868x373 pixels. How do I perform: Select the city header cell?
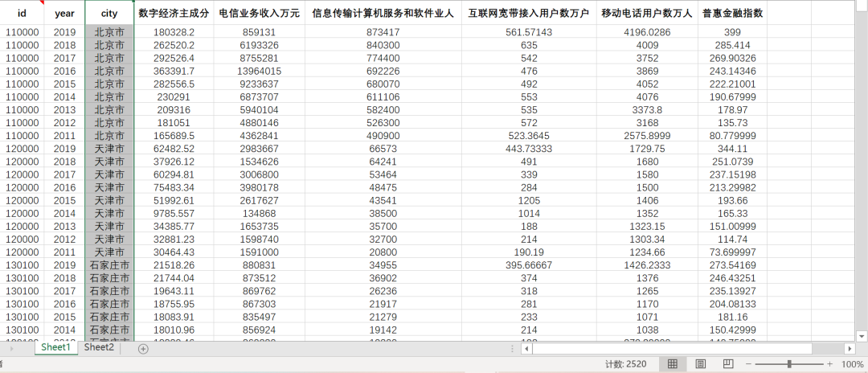click(x=109, y=14)
